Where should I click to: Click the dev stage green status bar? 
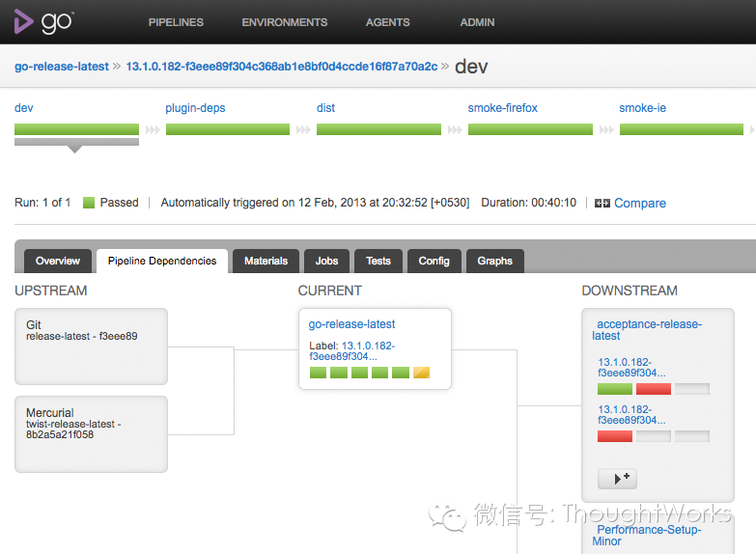(76, 129)
